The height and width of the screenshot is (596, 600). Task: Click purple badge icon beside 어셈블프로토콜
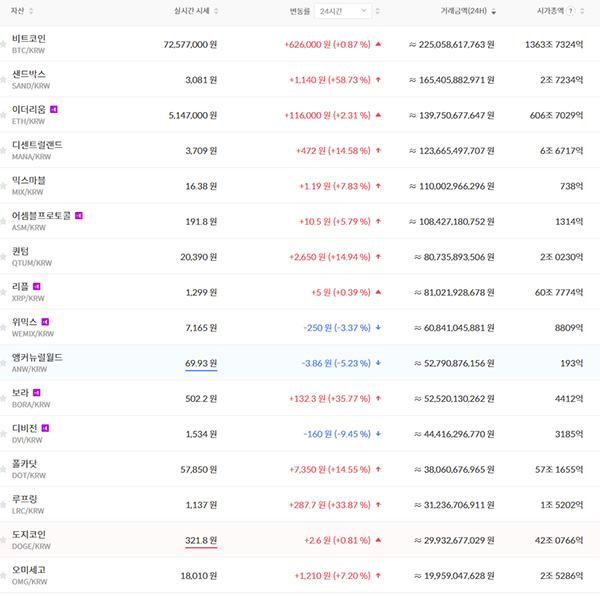tap(79, 215)
